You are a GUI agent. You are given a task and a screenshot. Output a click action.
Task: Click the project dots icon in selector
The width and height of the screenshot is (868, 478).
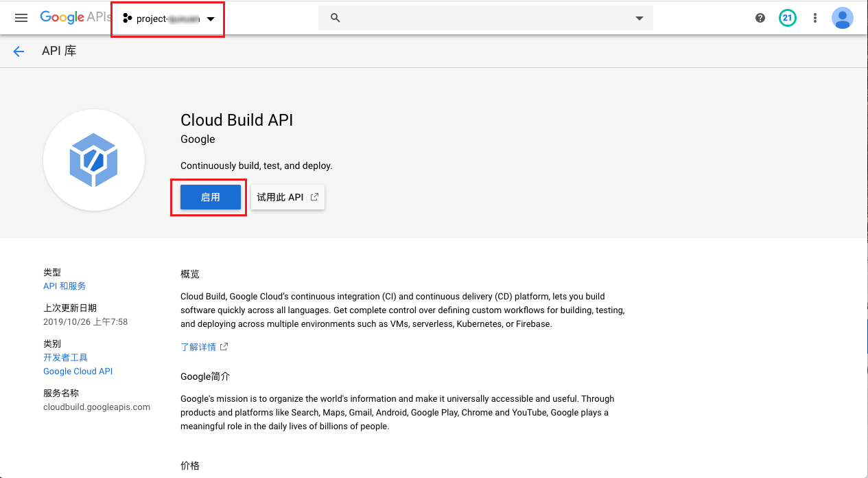[127, 19]
